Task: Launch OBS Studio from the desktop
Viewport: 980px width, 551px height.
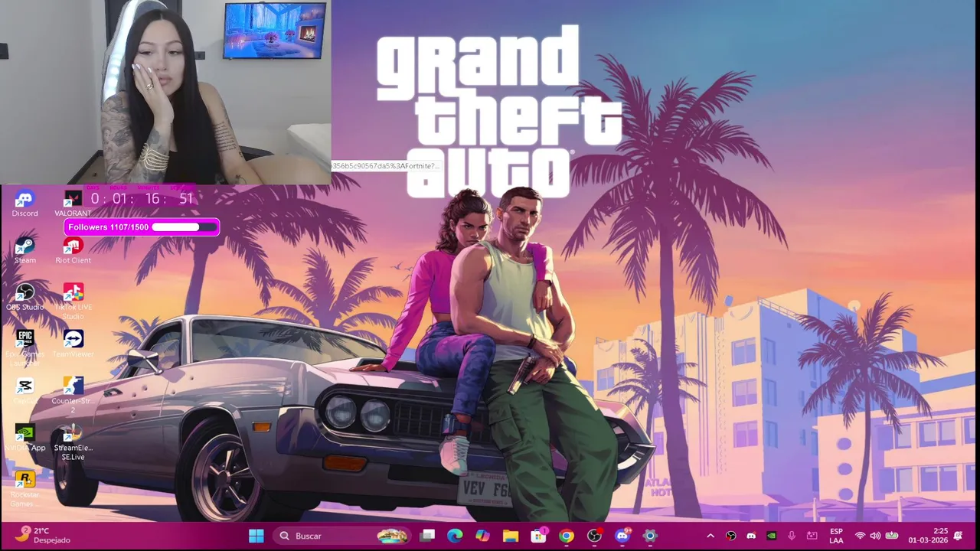Action: click(24, 297)
